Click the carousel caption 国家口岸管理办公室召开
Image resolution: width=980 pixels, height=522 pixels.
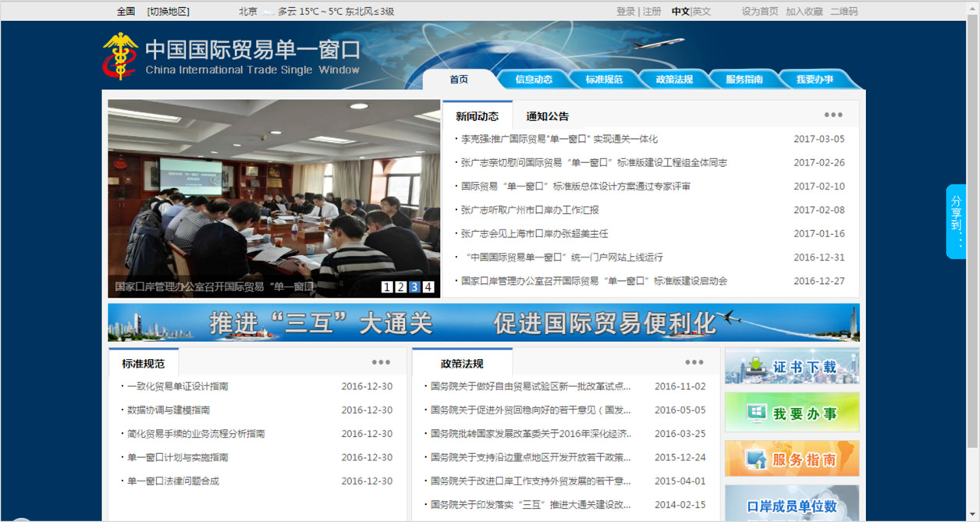coord(215,287)
